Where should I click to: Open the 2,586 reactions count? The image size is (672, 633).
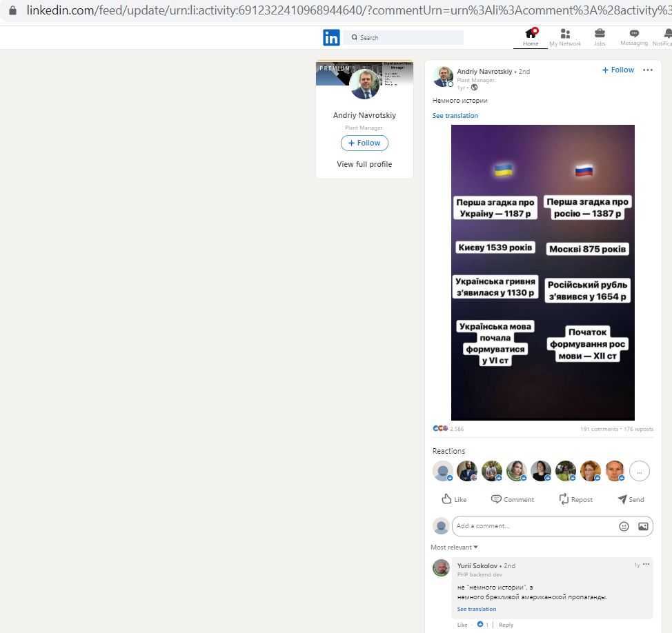coord(457,429)
